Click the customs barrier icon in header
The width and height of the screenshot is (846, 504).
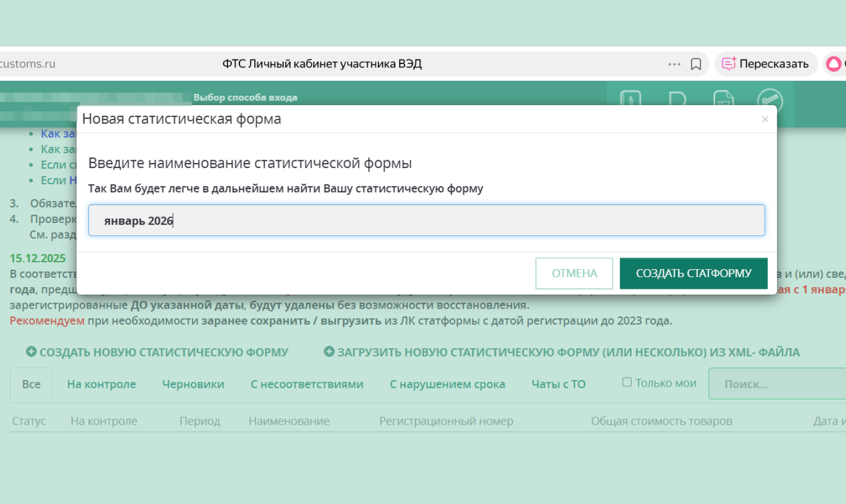770,101
